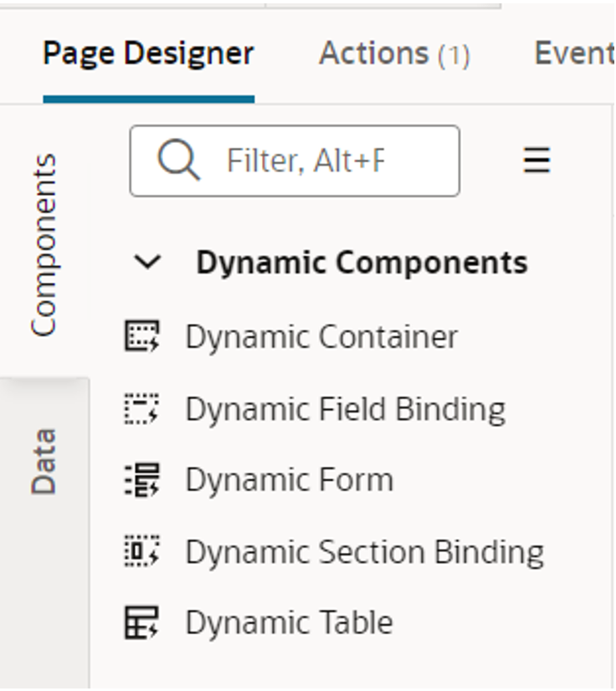Select the Dynamic Section Binding label
This screenshot has height=691, width=616.
tap(364, 552)
